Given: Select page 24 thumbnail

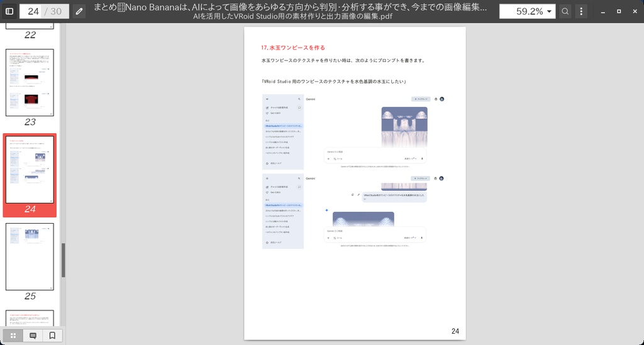Looking at the screenshot, I should coord(30,170).
